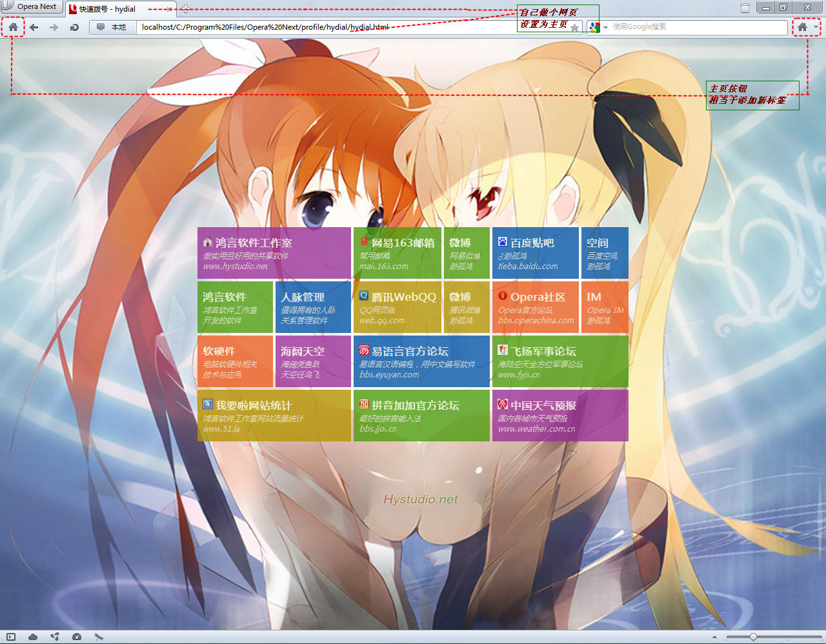Click the local site badge in address bar

click(x=112, y=27)
